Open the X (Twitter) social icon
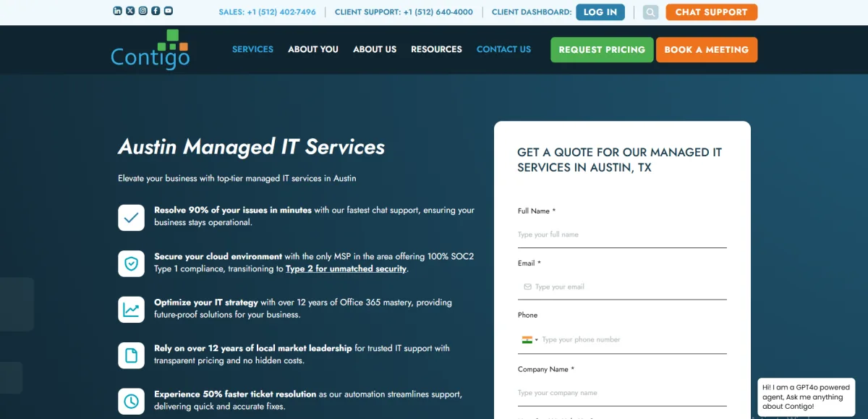Image resolution: width=868 pixels, height=419 pixels. point(130,11)
